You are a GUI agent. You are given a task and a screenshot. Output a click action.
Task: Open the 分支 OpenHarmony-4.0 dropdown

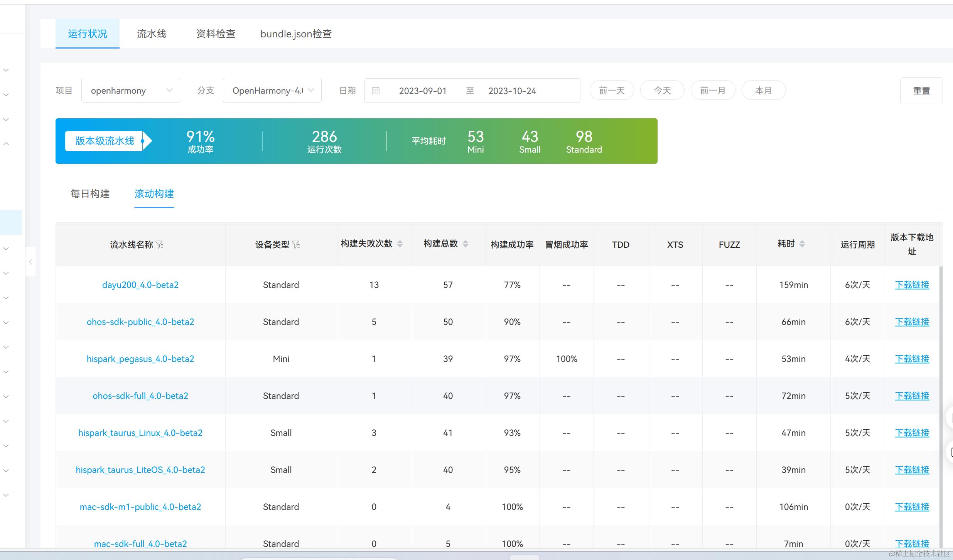tap(272, 91)
